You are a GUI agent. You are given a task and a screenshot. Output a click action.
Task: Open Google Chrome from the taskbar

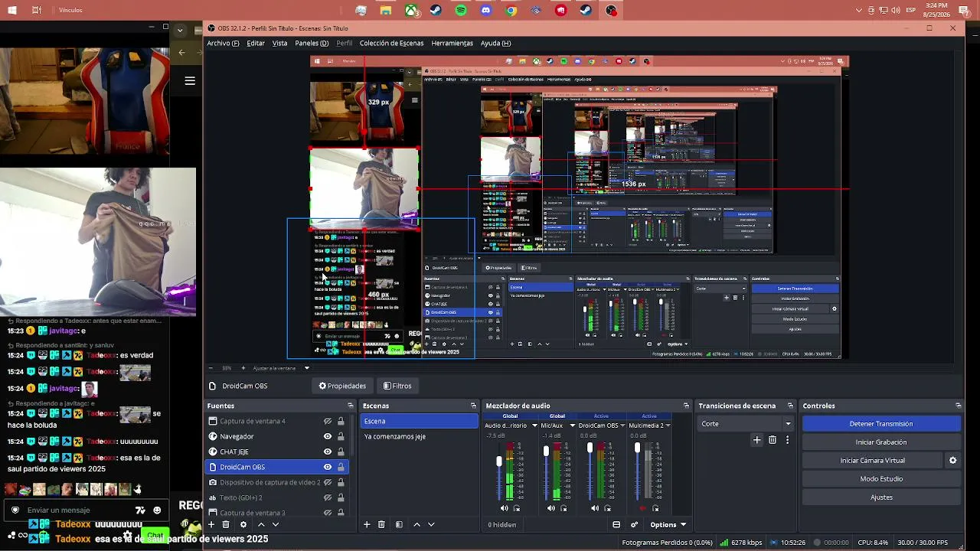pos(511,11)
